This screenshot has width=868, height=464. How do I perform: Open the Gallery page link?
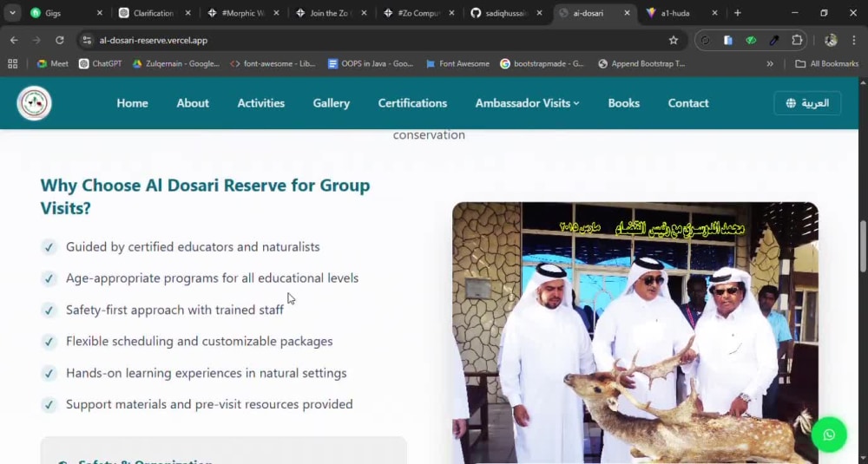(x=331, y=103)
